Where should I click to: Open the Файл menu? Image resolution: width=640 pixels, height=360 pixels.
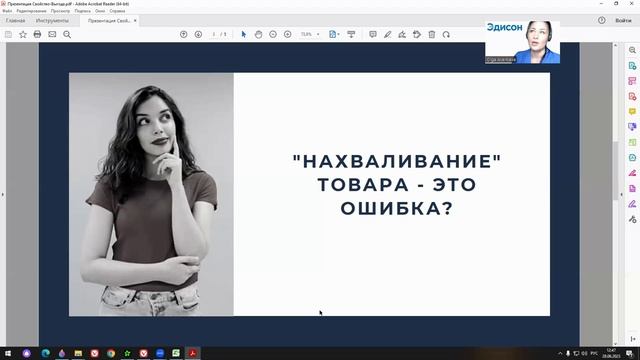pos(7,11)
